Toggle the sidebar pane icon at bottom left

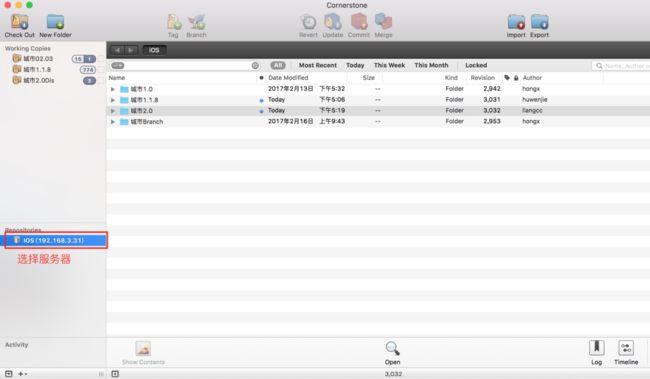pyautogui.click(x=9, y=374)
